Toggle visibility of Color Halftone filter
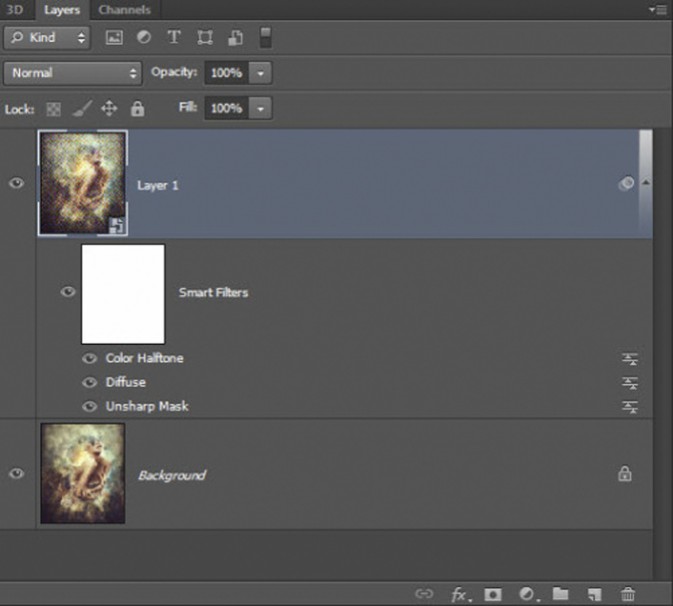This screenshot has width=673, height=606. pyautogui.click(x=89, y=358)
